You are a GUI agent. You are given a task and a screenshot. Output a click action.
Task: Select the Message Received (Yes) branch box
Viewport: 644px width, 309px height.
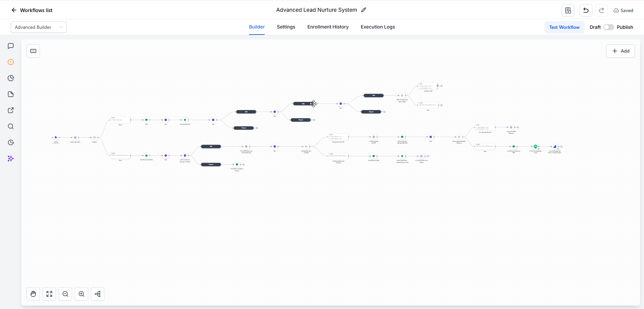point(338,137)
